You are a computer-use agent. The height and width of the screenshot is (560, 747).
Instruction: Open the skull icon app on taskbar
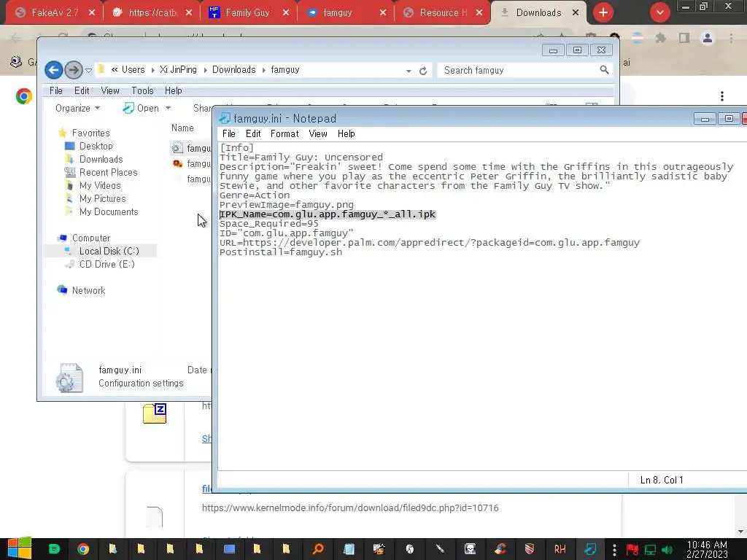(470, 549)
